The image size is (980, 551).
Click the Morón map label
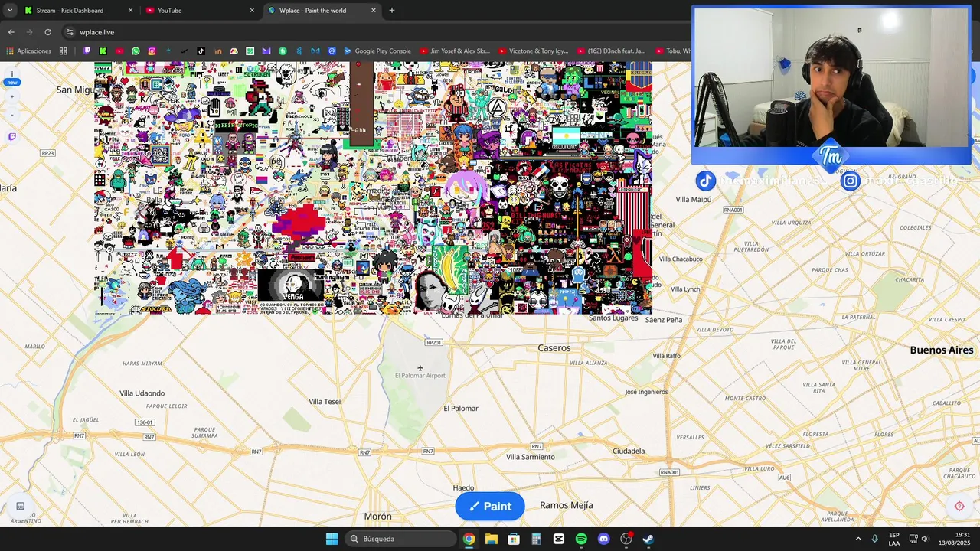pos(378,517)
